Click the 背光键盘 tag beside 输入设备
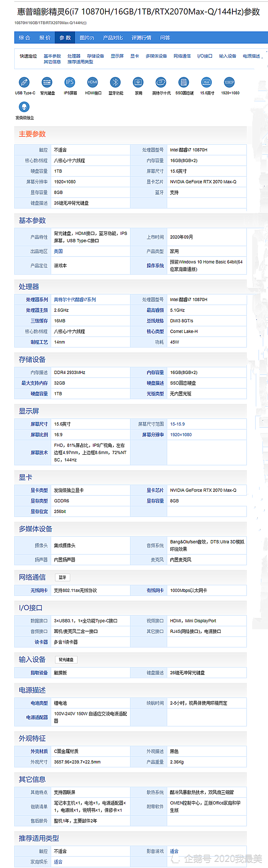This screenshot has height=868, width=268. pos(66,660)
